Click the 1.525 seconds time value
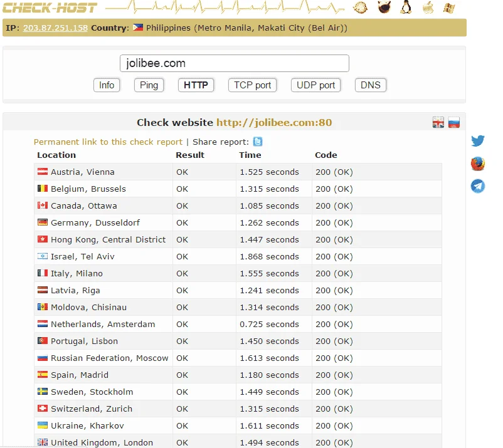 pyautogui.click(x=269, y=172)
